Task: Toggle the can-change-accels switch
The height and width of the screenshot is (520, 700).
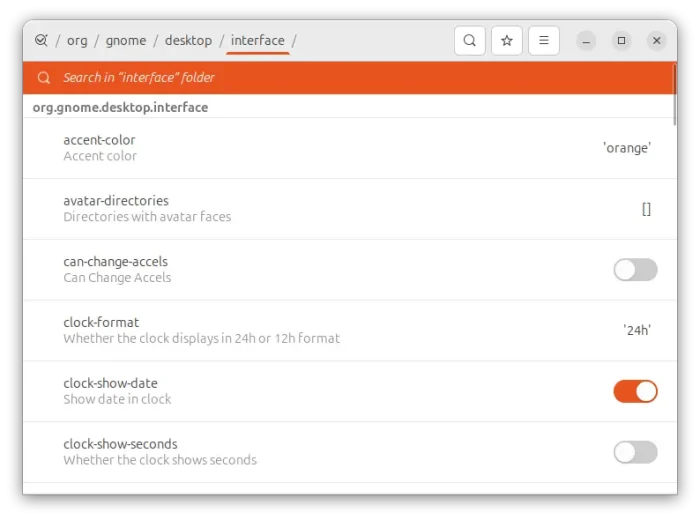Action: click(635, 270)
